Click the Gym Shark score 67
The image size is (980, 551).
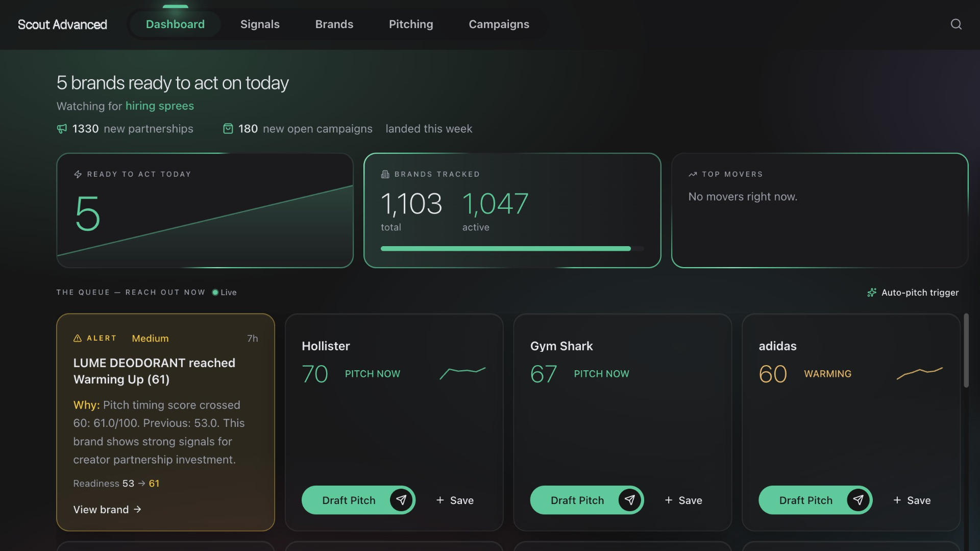click(x=544, y=374)
